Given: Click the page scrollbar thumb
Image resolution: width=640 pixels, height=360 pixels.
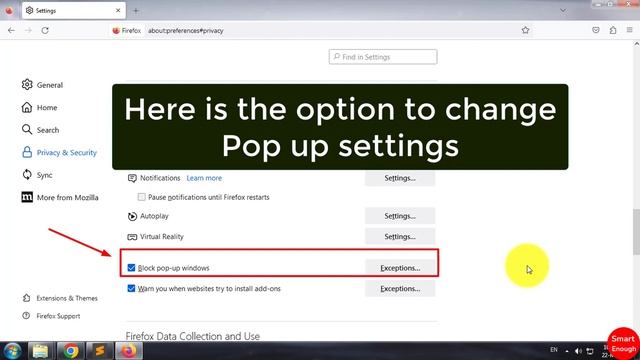Looking at the screenshot, I should tap(636, 231).
